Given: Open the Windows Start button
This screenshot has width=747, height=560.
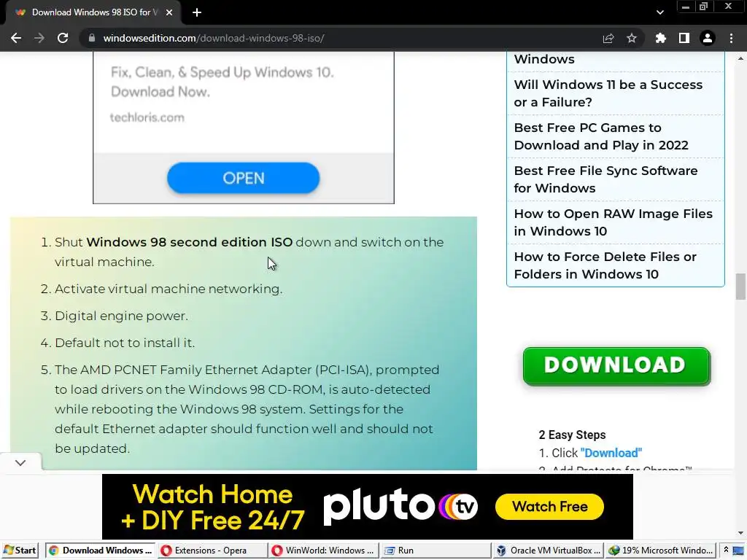Looking at the screenshot, I should 20,551.
